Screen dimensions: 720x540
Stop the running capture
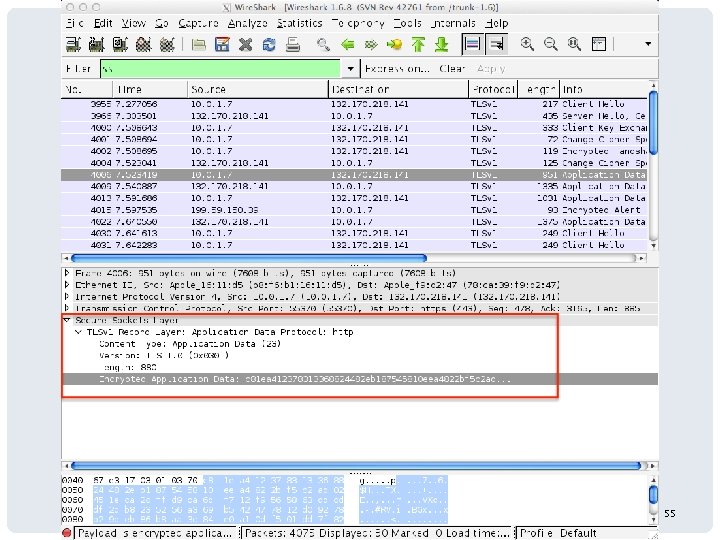tap(143, 45)
